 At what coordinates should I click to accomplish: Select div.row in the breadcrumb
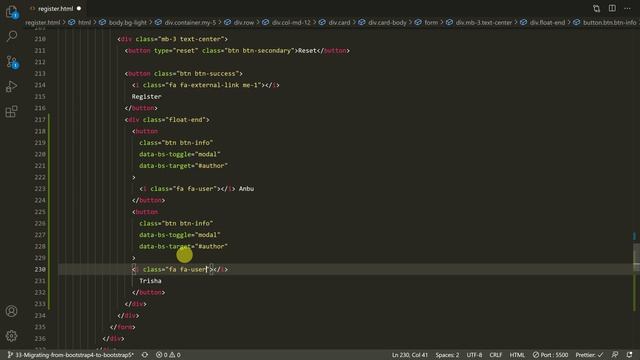tap(244, 22)
